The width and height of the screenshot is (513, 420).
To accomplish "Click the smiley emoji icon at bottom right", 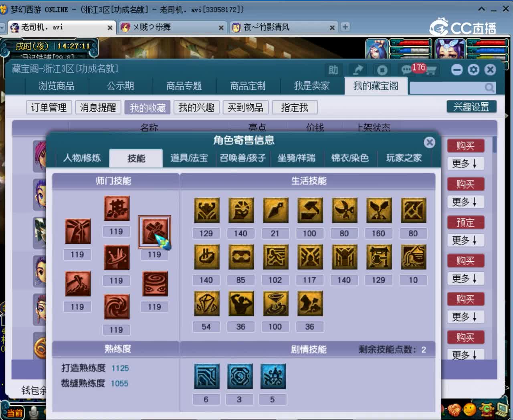I will 470,410.
